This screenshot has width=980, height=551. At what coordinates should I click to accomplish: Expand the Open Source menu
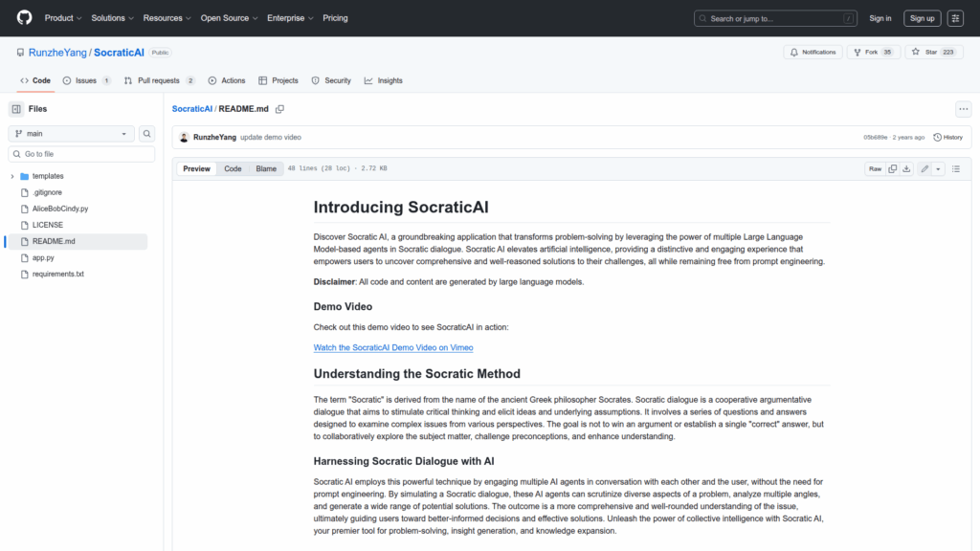pos(229,18)
